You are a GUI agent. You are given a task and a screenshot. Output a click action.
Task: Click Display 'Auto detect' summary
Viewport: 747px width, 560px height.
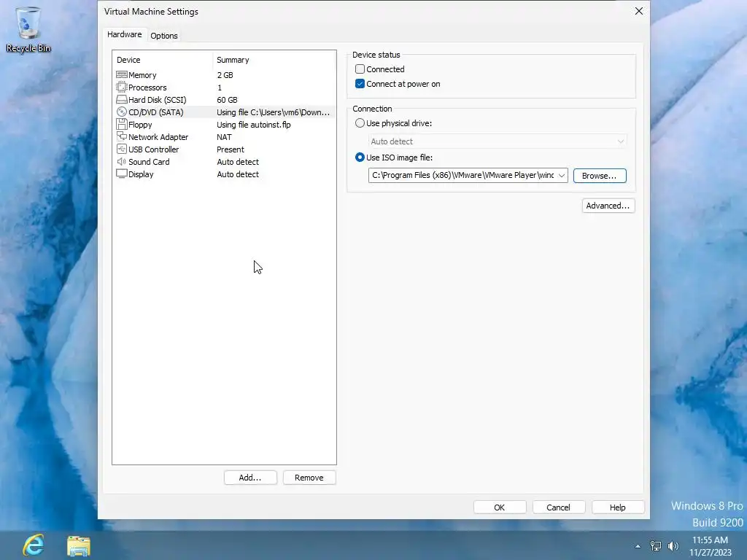238,174
